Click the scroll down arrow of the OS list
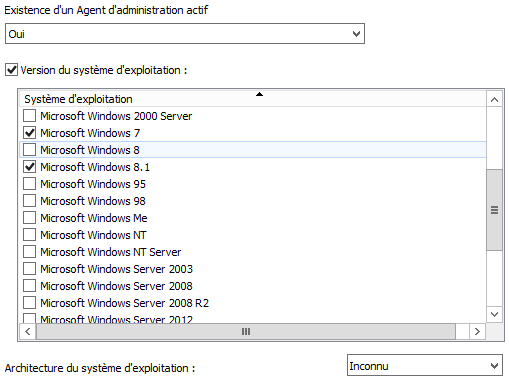Screen dimensions: 509x378 point(495,314)
